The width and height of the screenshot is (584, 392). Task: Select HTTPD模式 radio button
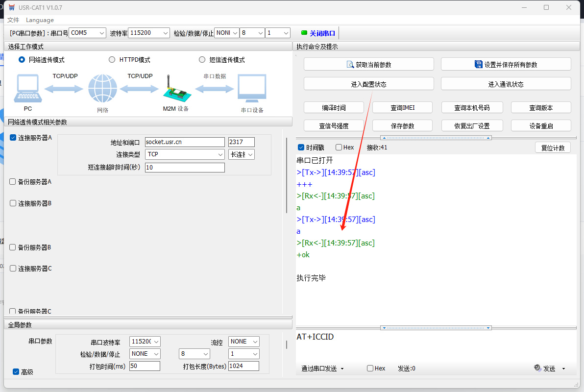tap(112, 60)
